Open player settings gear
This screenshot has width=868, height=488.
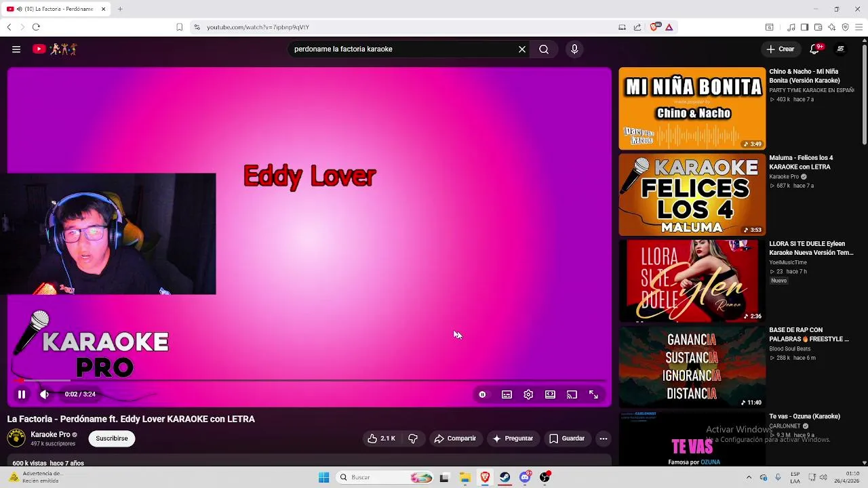pyautogui.click(x=528, y=394)
